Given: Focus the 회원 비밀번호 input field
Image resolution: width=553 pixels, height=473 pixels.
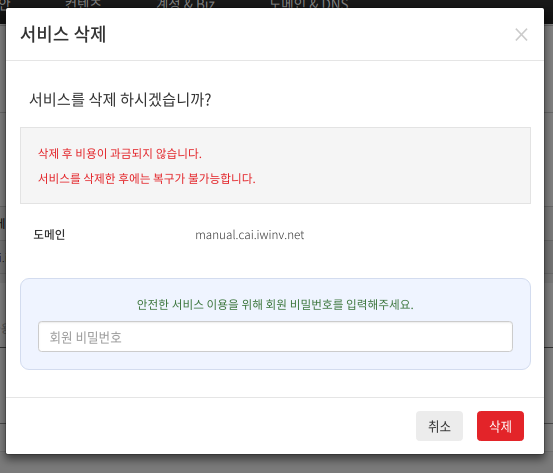Looking at the screenshot, I should (275, 336).
